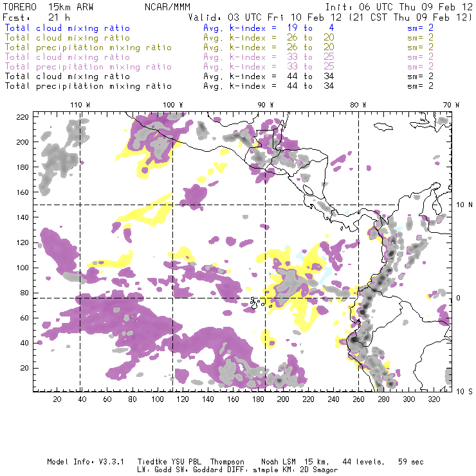Click the "100" tick on the vertical axis
The image size is (476, 476).
[23, 268]
